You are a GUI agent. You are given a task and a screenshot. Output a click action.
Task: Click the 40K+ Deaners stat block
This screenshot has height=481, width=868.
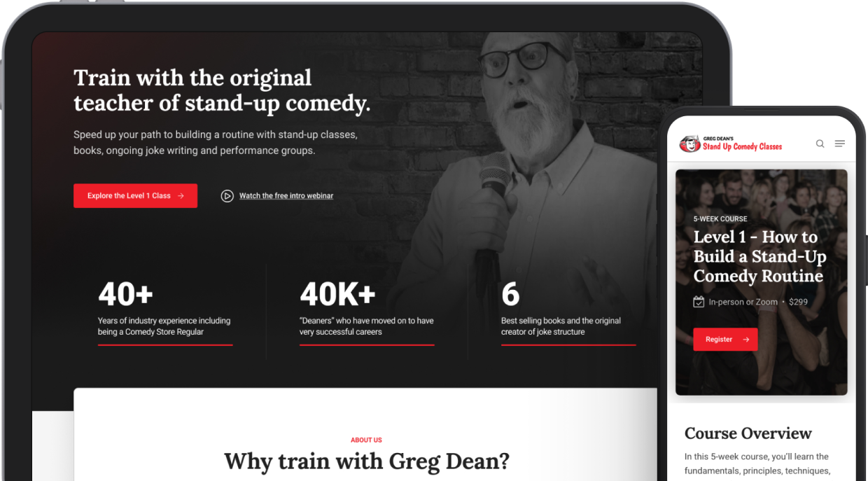(x=367, y=311)
